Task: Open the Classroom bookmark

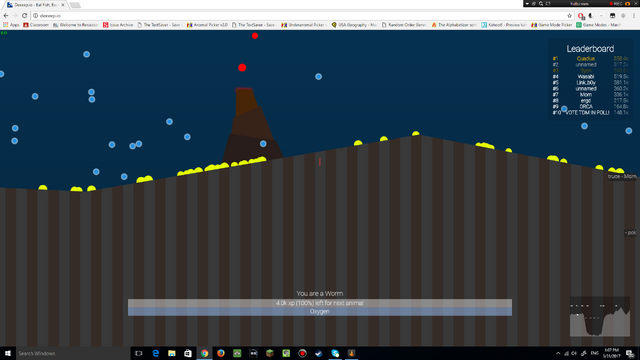Action: (36, 25)
